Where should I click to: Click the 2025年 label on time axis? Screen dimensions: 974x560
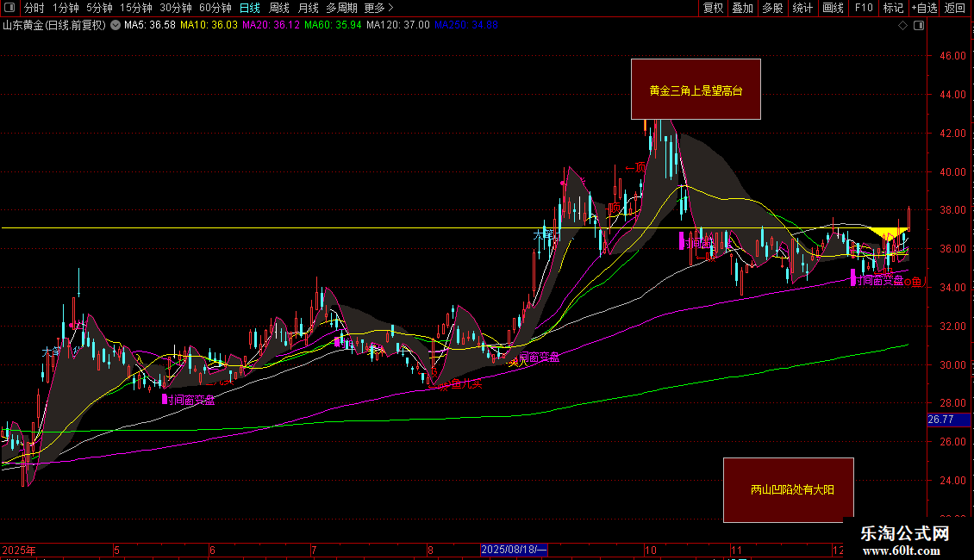coord(19,550)
